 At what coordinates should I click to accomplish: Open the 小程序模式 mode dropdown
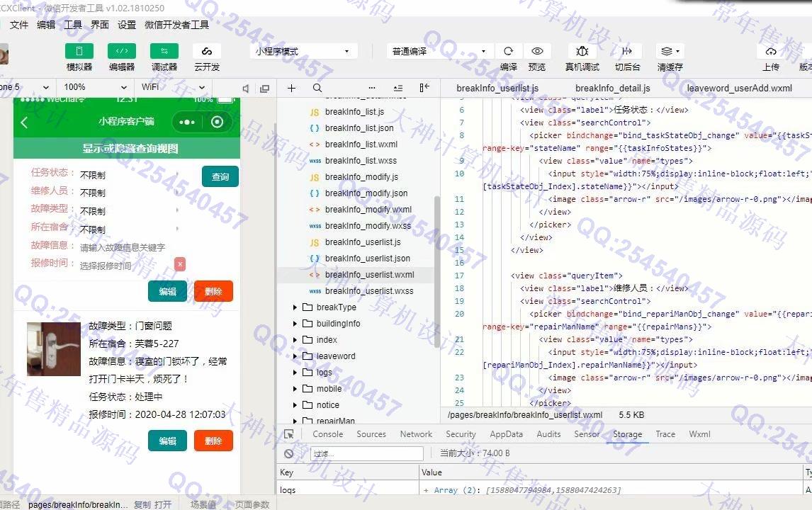pyautogui.click(x=302, y=51)
